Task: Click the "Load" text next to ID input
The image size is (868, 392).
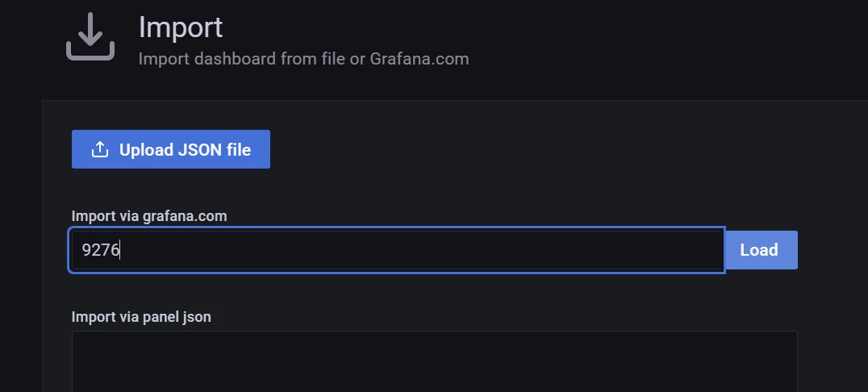Action: pos(758,250)
